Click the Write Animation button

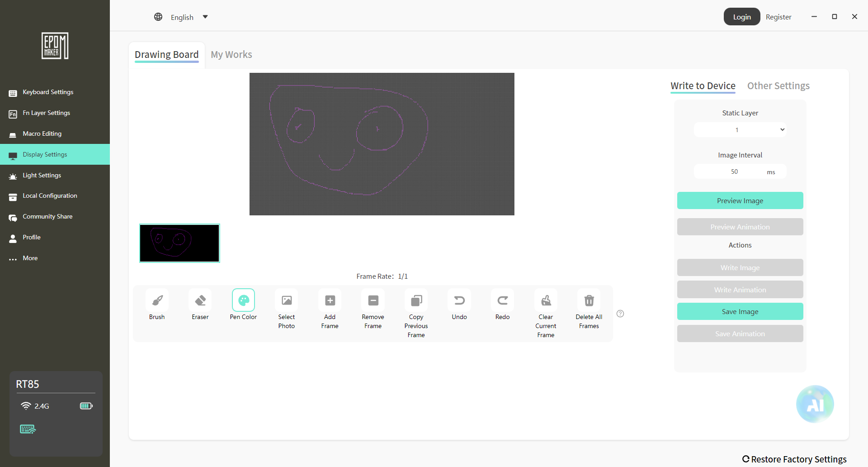[x=740, y=290]
